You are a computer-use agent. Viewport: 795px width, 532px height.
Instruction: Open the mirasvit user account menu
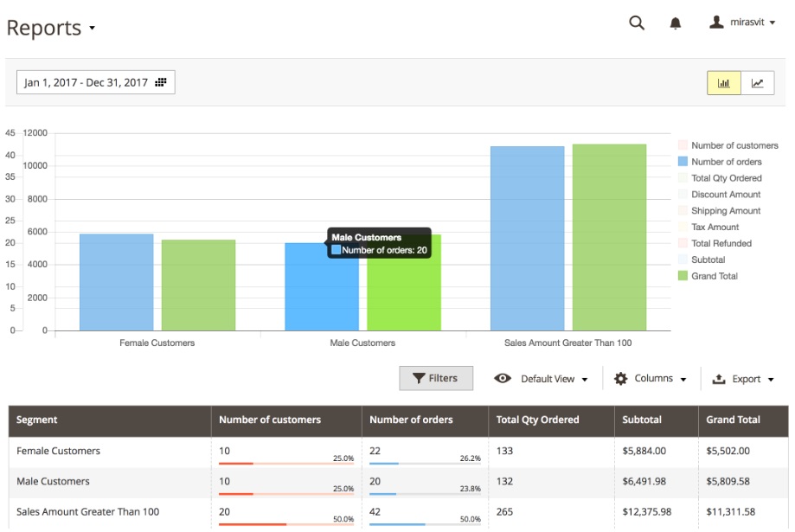(x=749, y=23)
